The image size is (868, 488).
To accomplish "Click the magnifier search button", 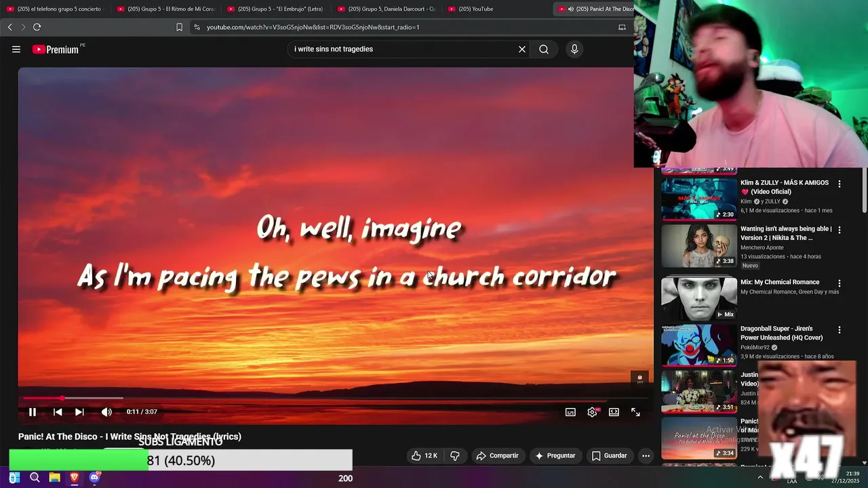I will pos(544,49).
